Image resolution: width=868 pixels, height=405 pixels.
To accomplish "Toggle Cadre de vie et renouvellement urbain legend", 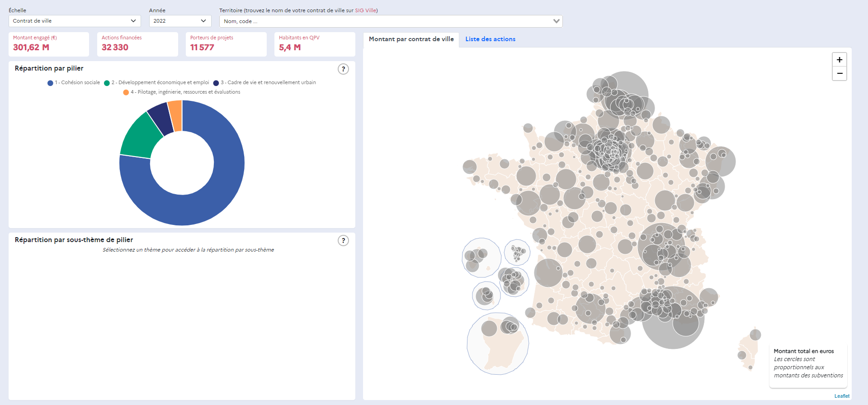I will (x=264, y=83).
